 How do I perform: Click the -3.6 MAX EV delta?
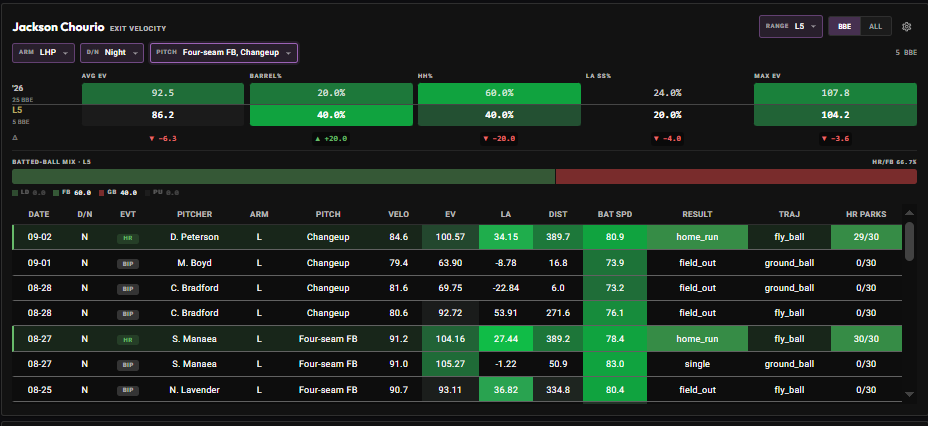click(835, 139)
